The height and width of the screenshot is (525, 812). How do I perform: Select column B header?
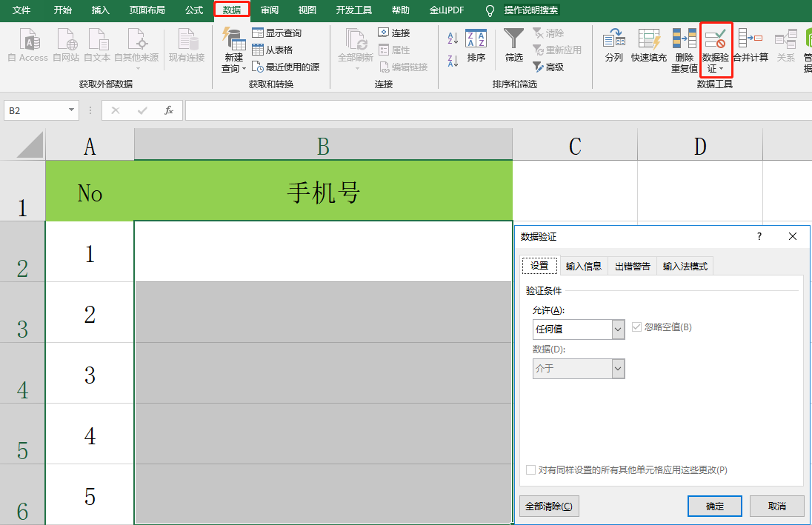point(323,145)
